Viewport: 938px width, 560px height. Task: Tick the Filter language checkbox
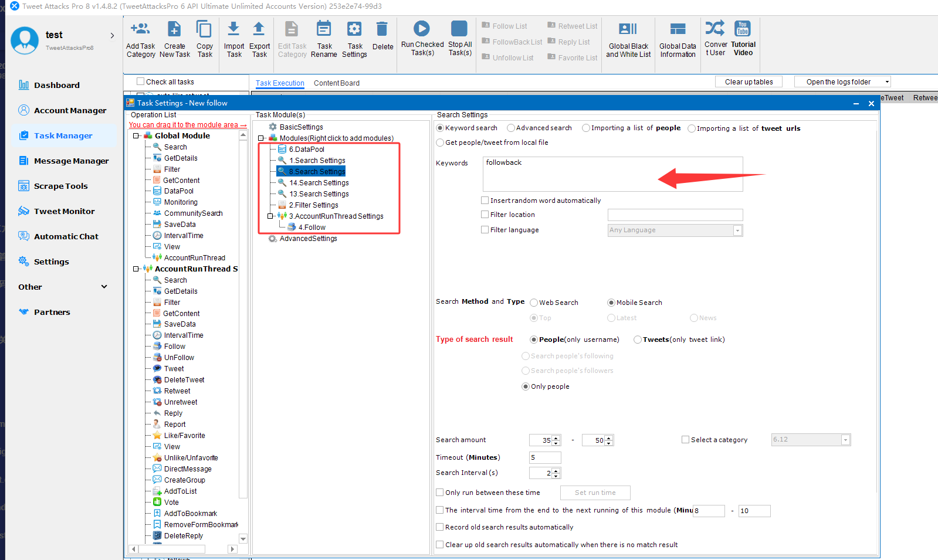485,230
